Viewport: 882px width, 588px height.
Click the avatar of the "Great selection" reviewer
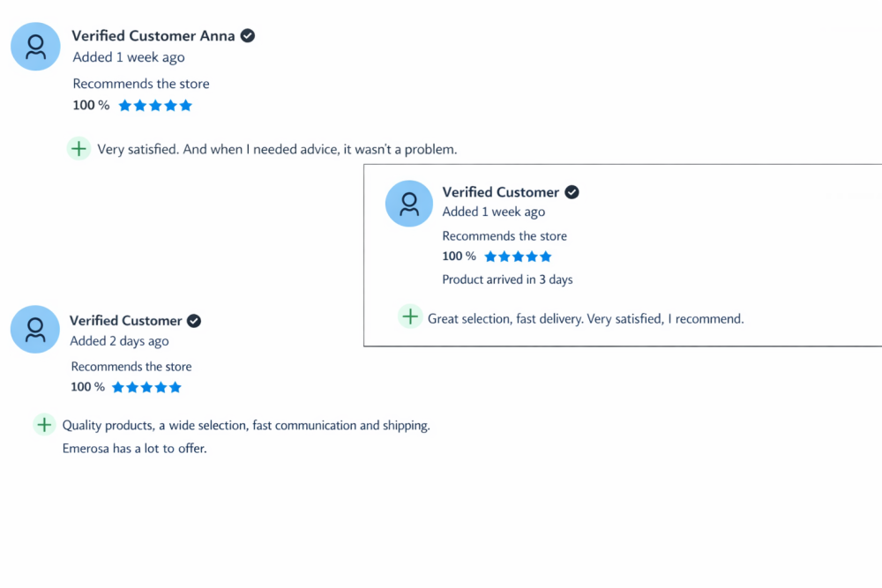coord(409,204)
